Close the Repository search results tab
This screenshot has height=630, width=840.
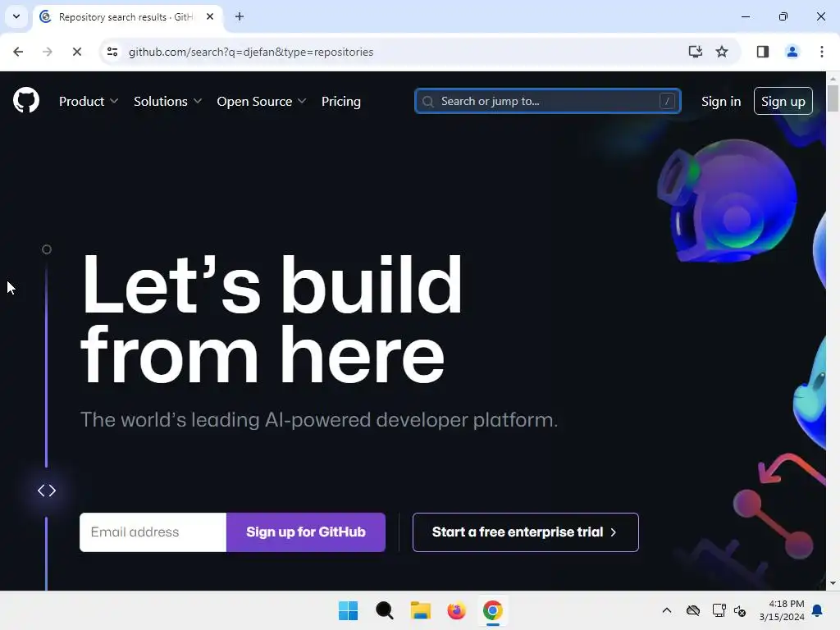[210, 16]
